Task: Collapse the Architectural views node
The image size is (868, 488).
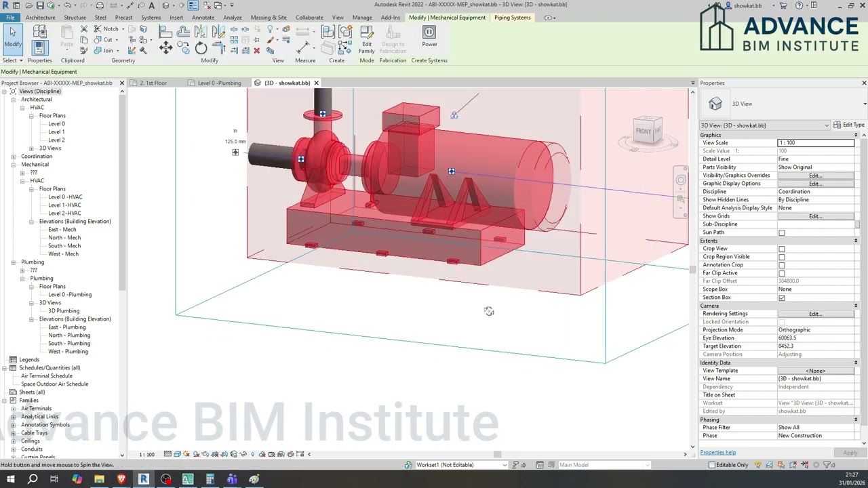Action: click(14, 100)
